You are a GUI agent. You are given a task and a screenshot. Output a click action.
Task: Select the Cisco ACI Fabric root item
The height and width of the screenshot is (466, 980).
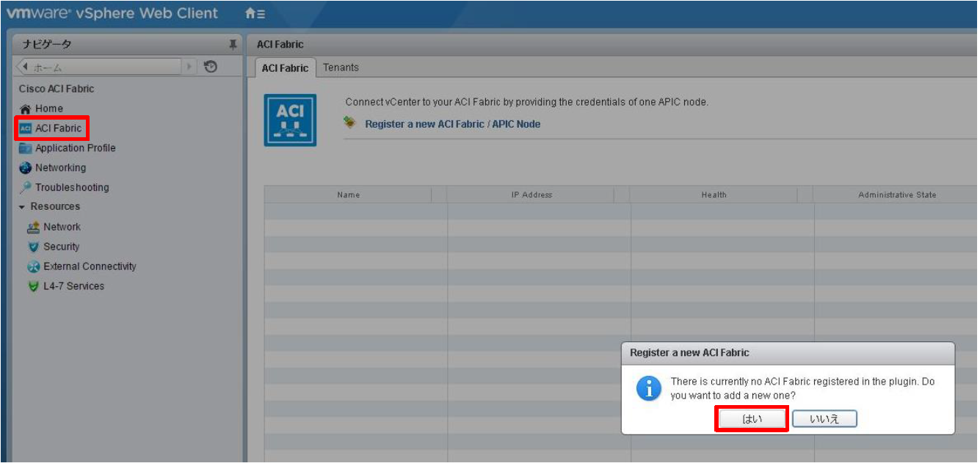56,88
